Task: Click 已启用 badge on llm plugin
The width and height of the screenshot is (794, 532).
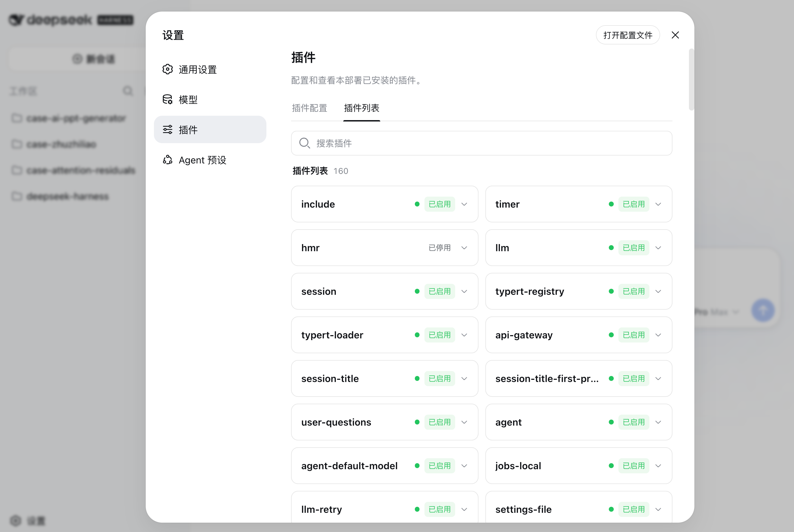Action: pos(634,248)
